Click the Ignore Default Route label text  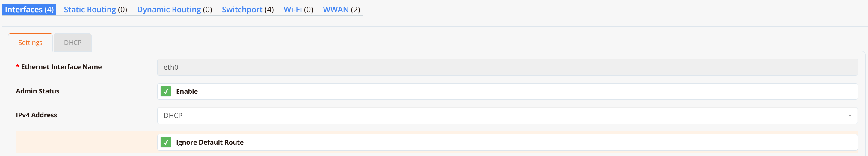click(x=210, y=142)
